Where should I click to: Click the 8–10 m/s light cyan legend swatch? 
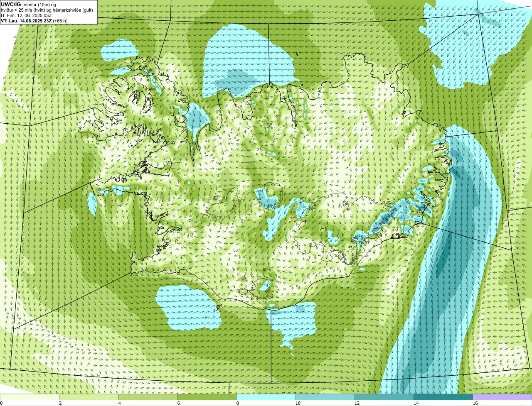(266, 397)
